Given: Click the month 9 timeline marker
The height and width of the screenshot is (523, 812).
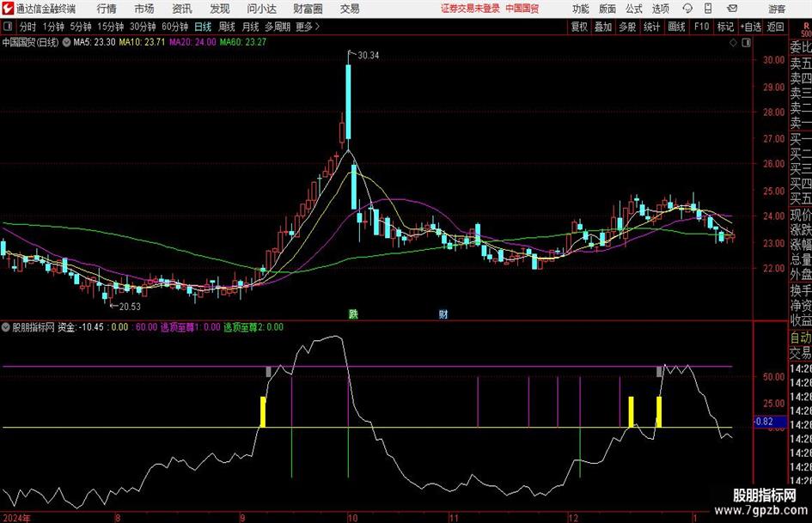Looking at the screenshot, I should point(243,518).
